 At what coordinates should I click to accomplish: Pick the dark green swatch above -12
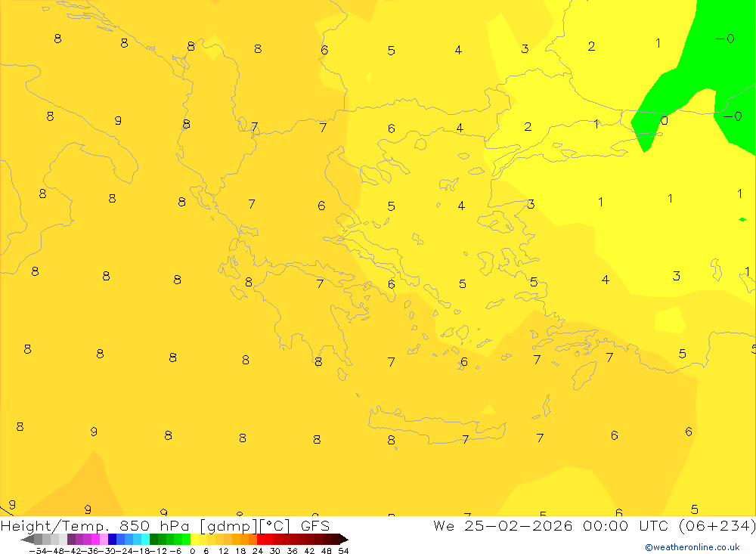153,540
